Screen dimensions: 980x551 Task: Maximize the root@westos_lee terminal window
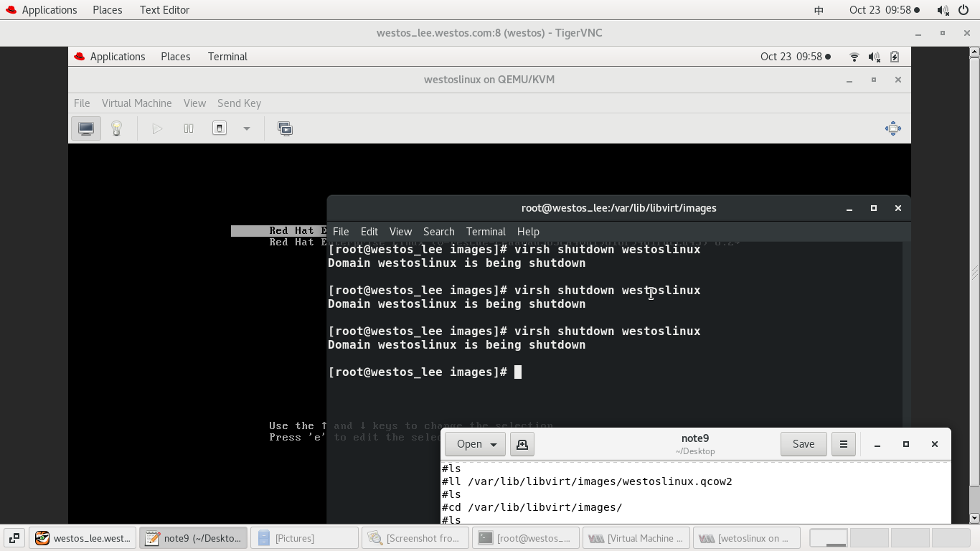click(x=874, y=208)
